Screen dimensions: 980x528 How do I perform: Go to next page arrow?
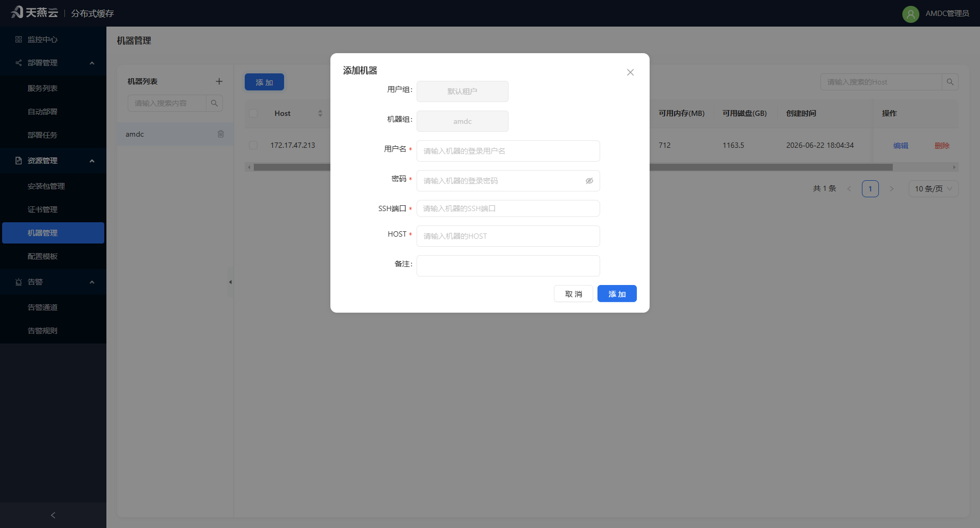tap(892, 189)
